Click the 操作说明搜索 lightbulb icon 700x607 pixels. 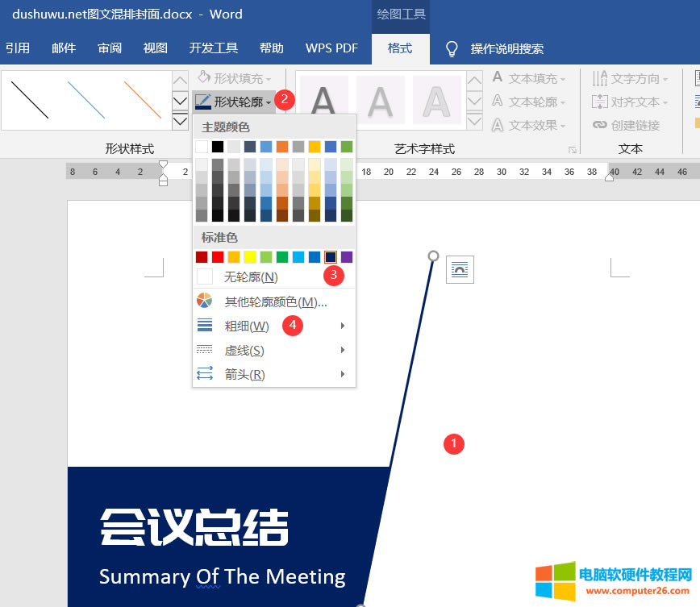[x=452, y=48]
